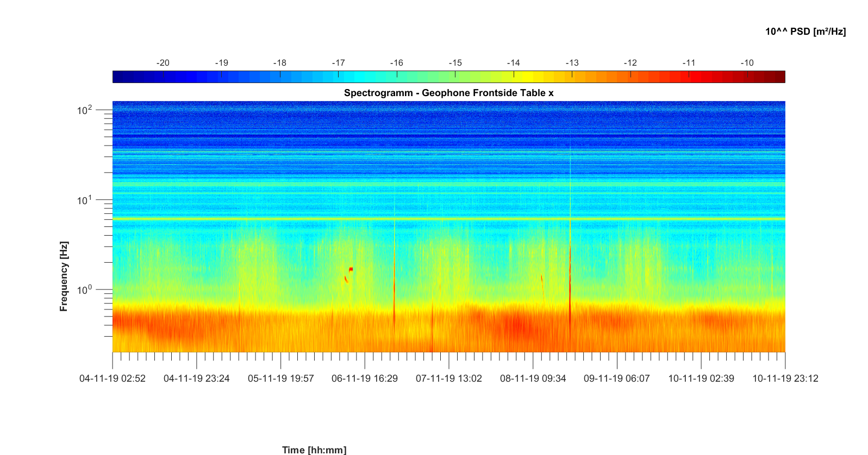Image resolution: width=868 pixels, height=455 pixels.
Task: Click the colorbar tick label -16
Action: [397, 63]
